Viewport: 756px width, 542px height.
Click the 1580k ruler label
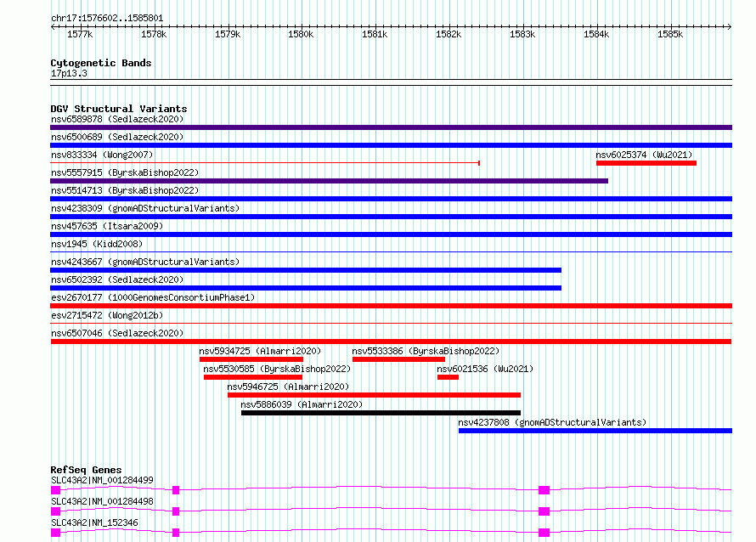point(301,34)
